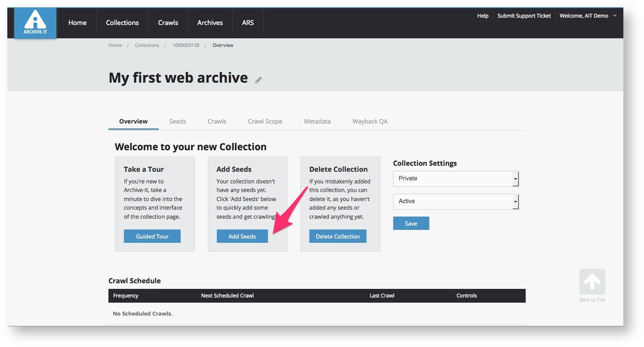Click the Collections breadcrumb link
Viewport: 644px width, 347px height.
(147, 45)
